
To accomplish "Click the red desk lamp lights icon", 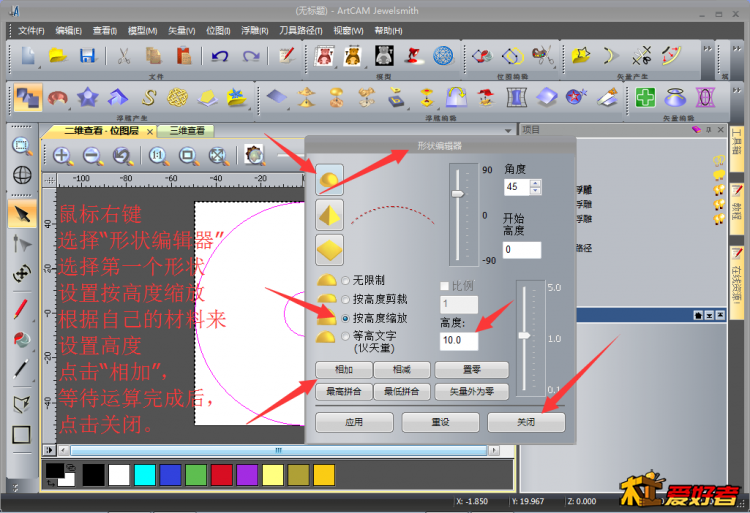I will pos(413,55).
